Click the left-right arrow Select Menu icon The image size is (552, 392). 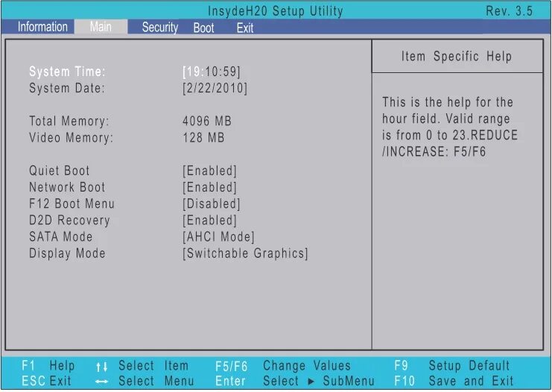pyautogui.click(x=101, y=382)
